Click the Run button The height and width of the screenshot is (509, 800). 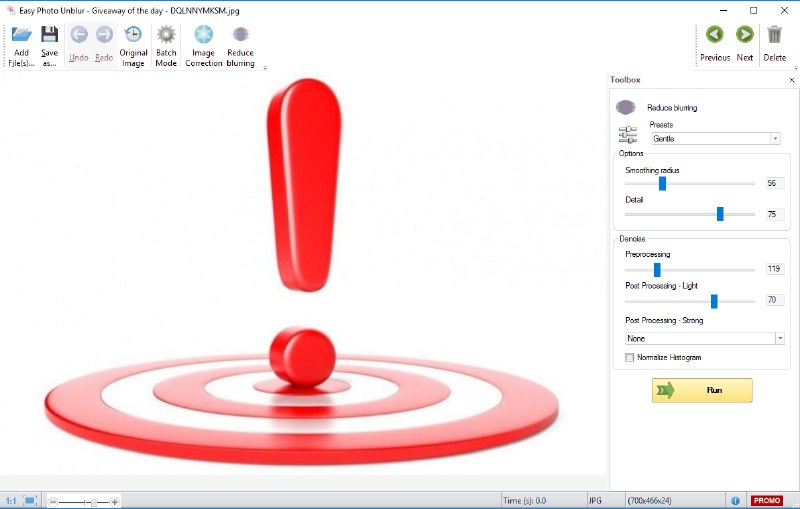point(702,390)
